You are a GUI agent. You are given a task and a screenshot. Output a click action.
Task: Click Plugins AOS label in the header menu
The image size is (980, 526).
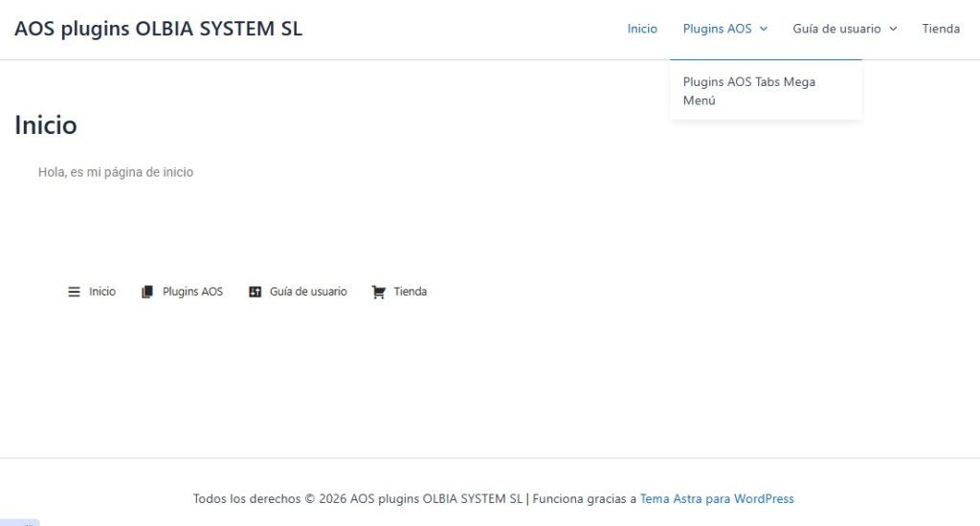(717, 29)
